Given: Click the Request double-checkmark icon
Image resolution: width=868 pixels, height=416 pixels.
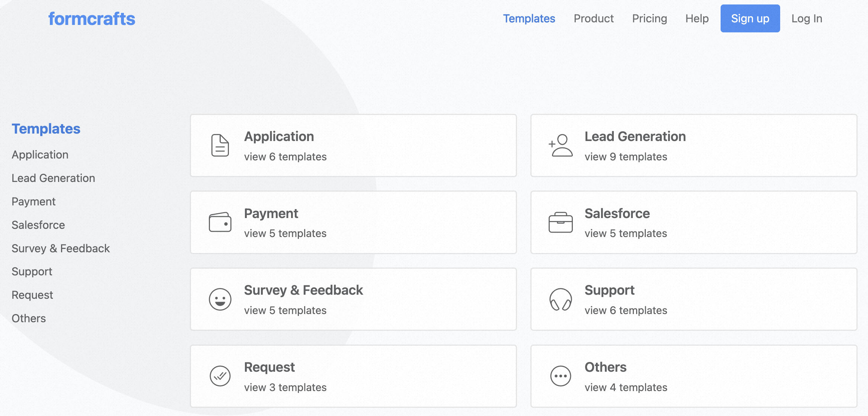Looking at the screenshot, I should (220, 376).
